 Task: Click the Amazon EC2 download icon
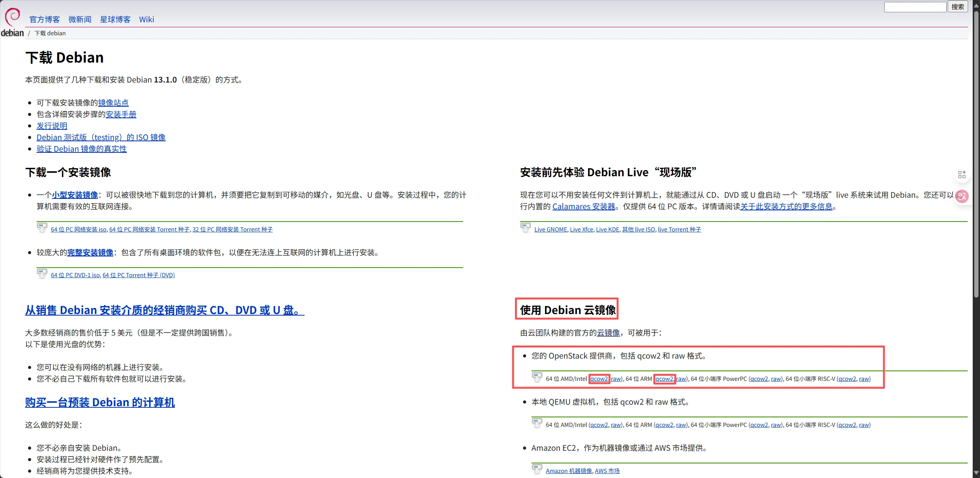coord(537,469)
